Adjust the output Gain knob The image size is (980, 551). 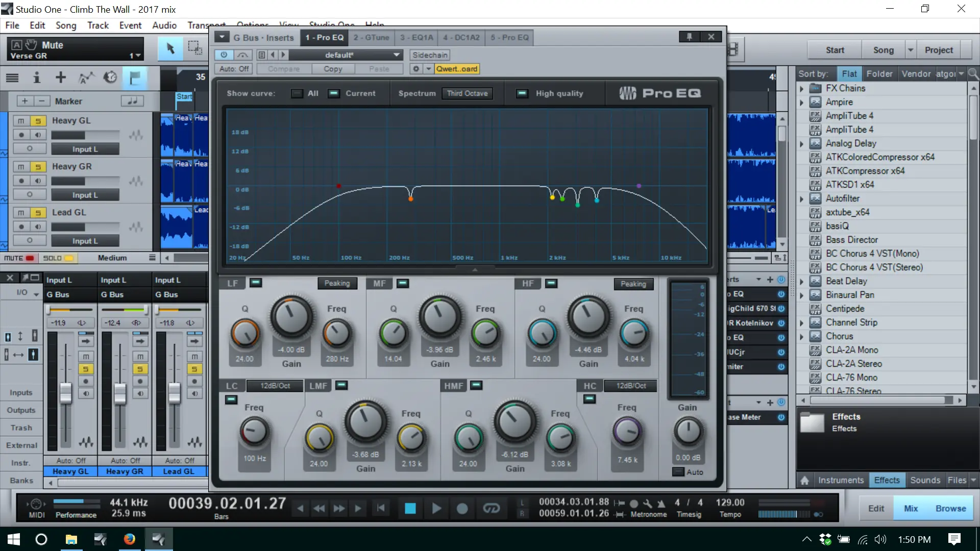click(x=688, y=431)
